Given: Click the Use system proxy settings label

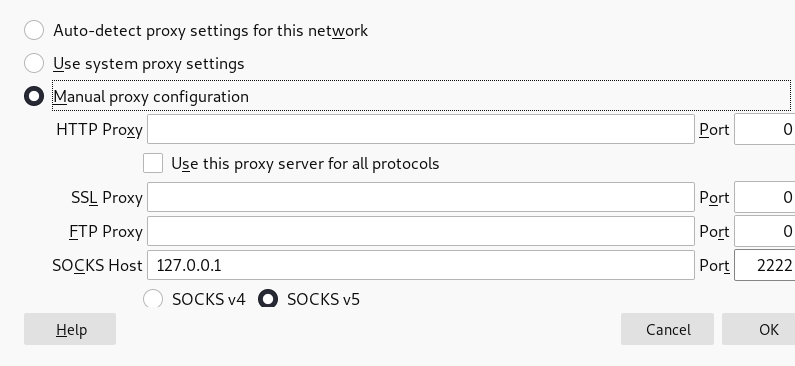Looking at the screenshot, I should coord(149,63).
